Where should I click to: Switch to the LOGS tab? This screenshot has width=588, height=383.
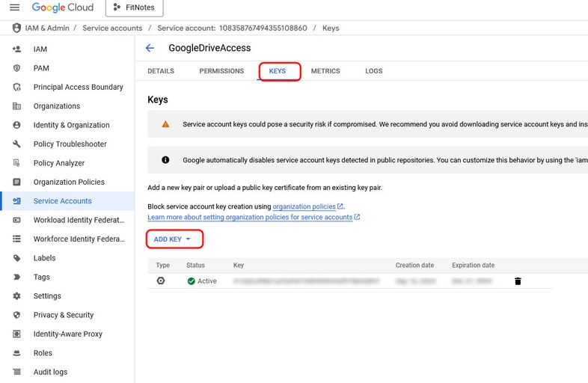[374, 71]
